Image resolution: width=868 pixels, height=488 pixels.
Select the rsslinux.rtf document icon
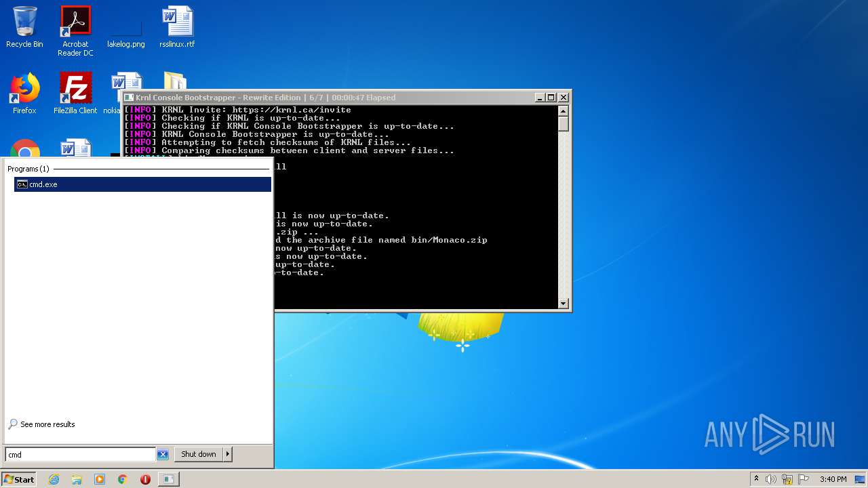(177, 27)
